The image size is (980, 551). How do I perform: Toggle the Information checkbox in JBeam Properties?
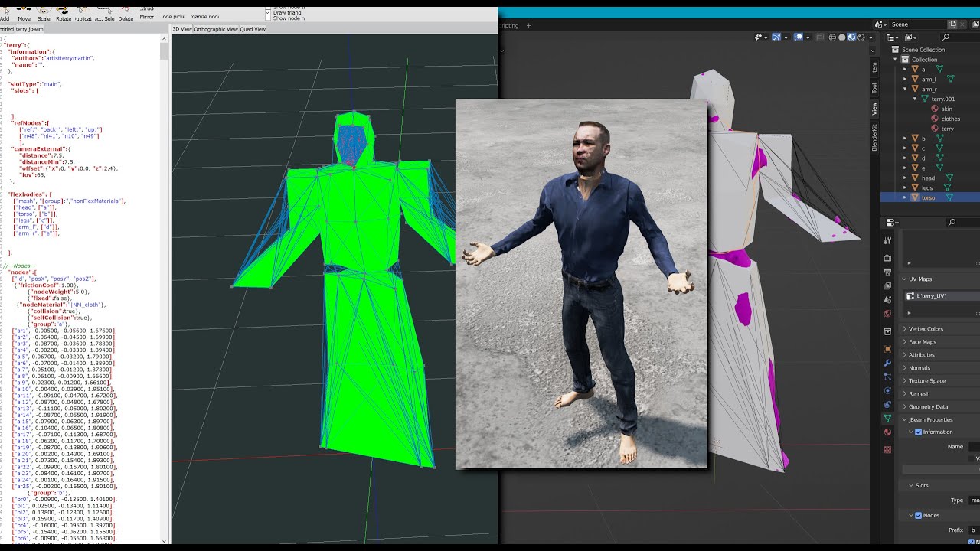(919, 432)
